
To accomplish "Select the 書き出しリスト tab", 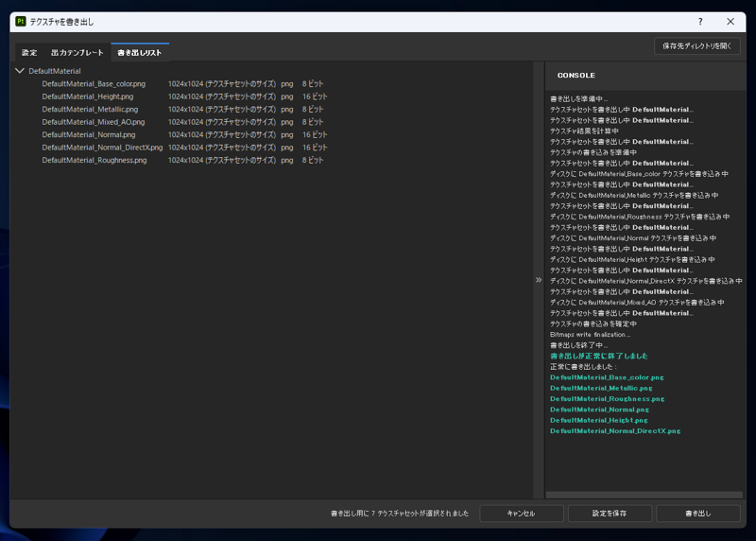I will click(x=140, y=53).
